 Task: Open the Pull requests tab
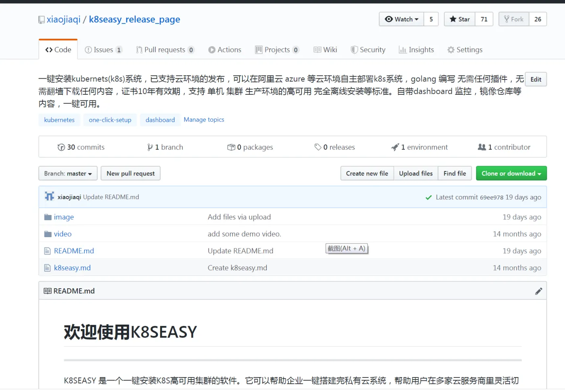pyautogui.click(x=165, y=50)
